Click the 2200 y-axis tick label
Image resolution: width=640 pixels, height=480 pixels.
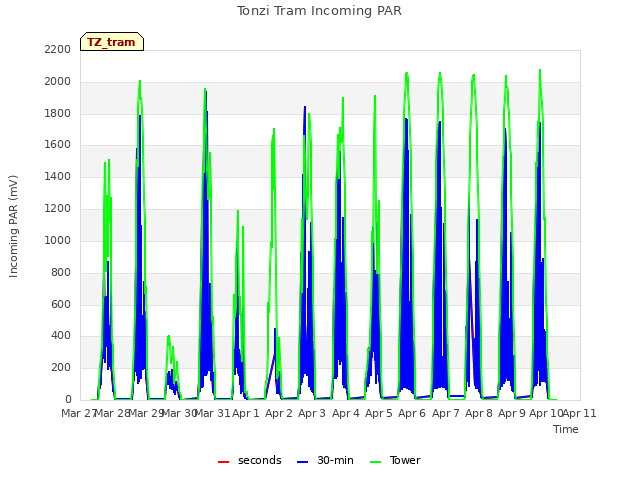click(x=58, y=49)
